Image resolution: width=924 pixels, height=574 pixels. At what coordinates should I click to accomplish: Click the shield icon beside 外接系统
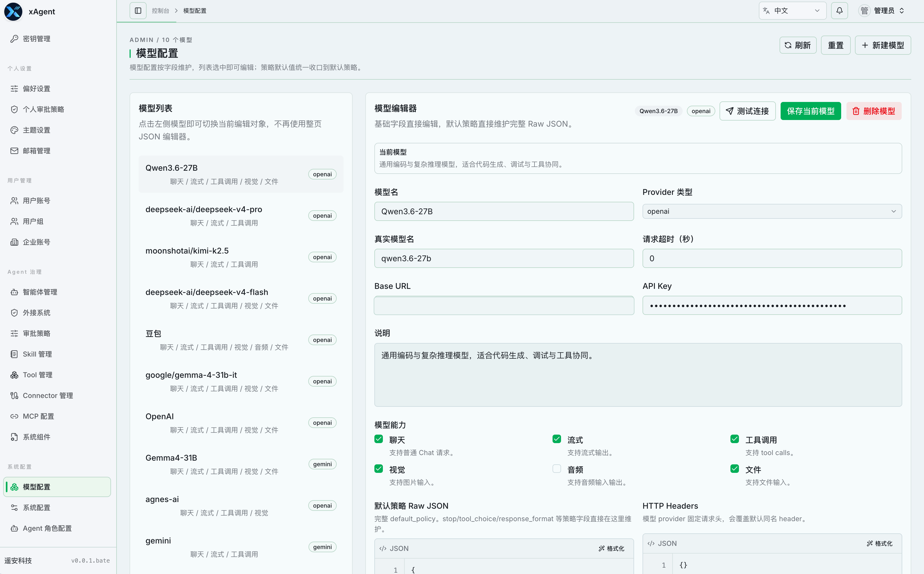pyautogui.click(x=14, y=312)
